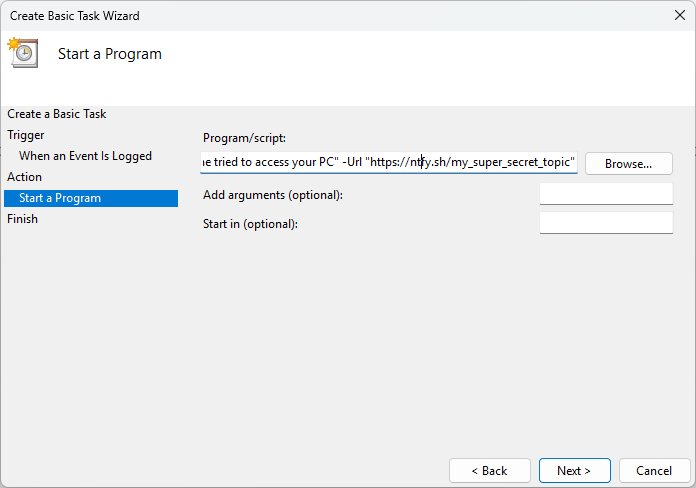Viewport: 696px width, 488px height.
Task: Proceed with the Next > button
Action: pos(574,470)
